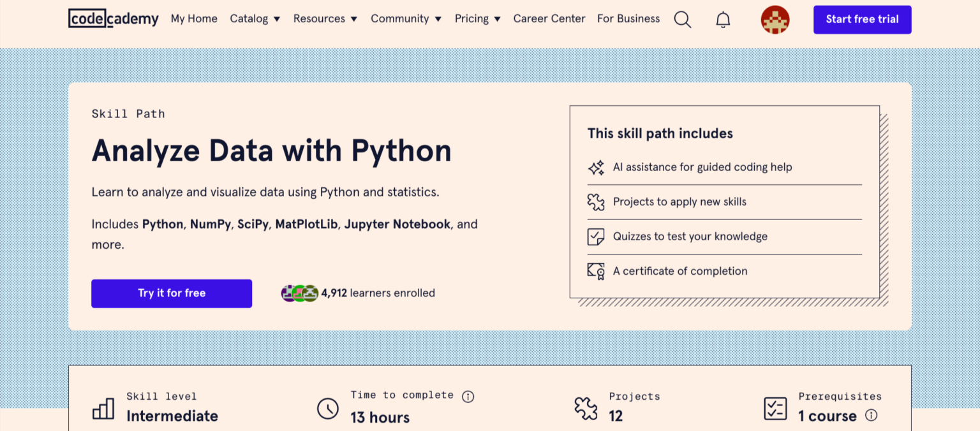This screenshot has width=980, height=431.
Task: Click the puzzle icon beside Projects to apply new skills
Action: click(595, 201)
